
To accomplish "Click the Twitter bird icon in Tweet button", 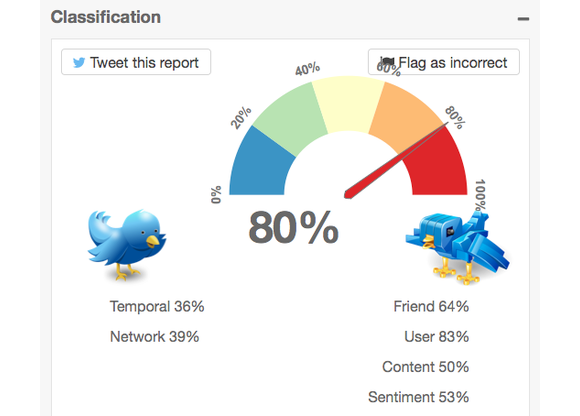I will point(78,62).
